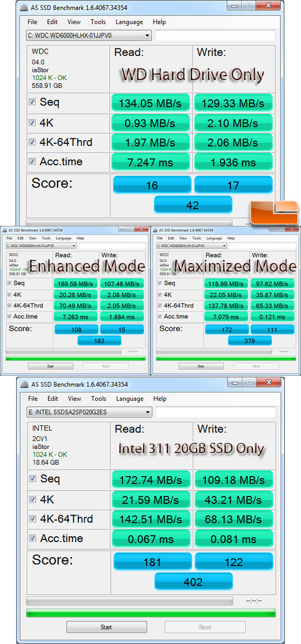Open the File menu in the Maximized Mode window
The height and width of the screenshot is (644, 301).
(x=160, y=238)
